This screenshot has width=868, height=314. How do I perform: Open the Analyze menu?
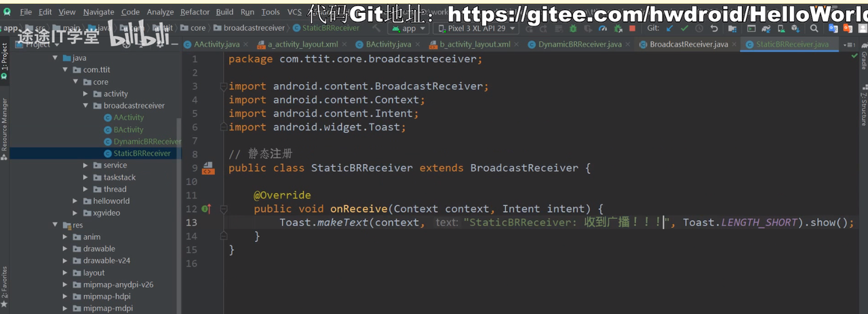160,12
